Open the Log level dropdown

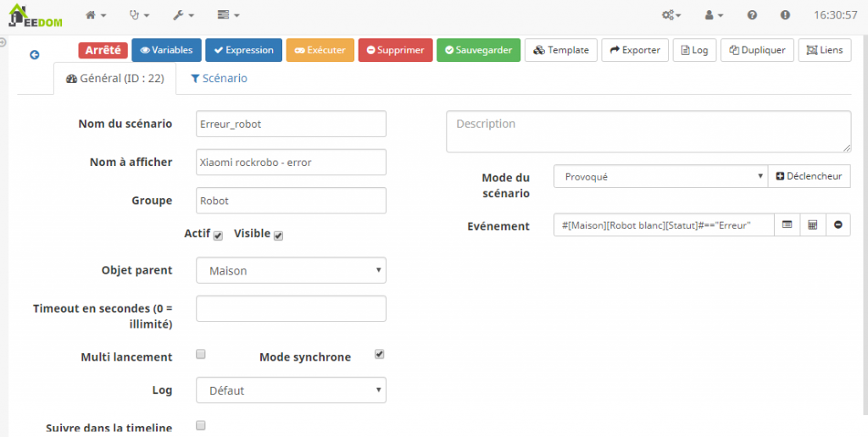pos(292,390)
